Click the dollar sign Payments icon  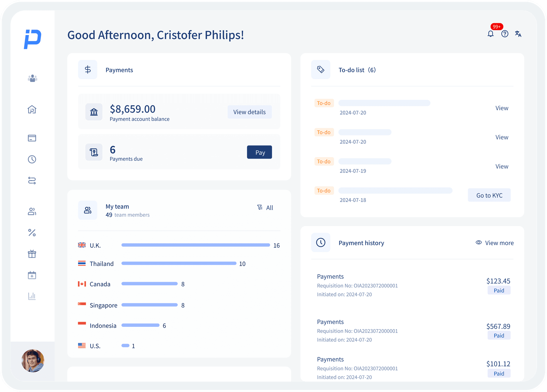coord(88,69)
